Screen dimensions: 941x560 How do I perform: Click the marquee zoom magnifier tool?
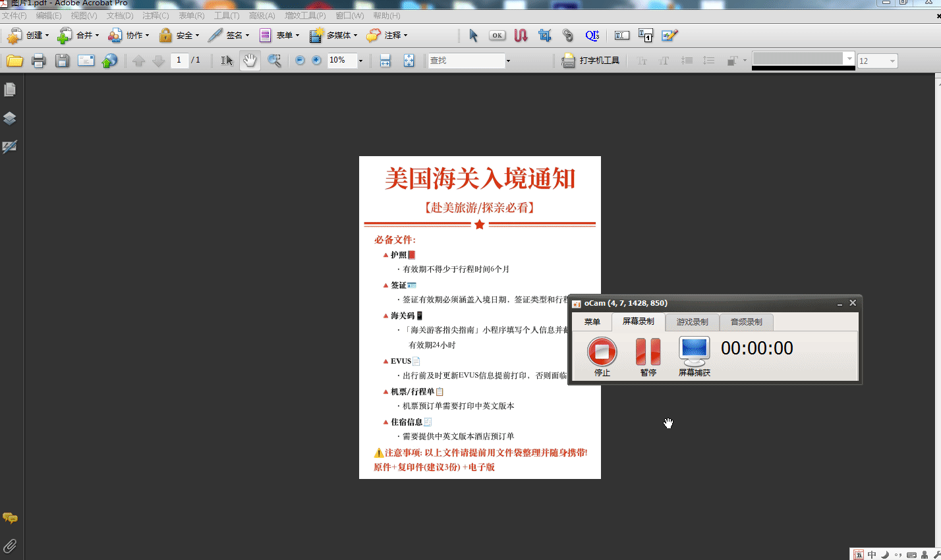(274, 61)
